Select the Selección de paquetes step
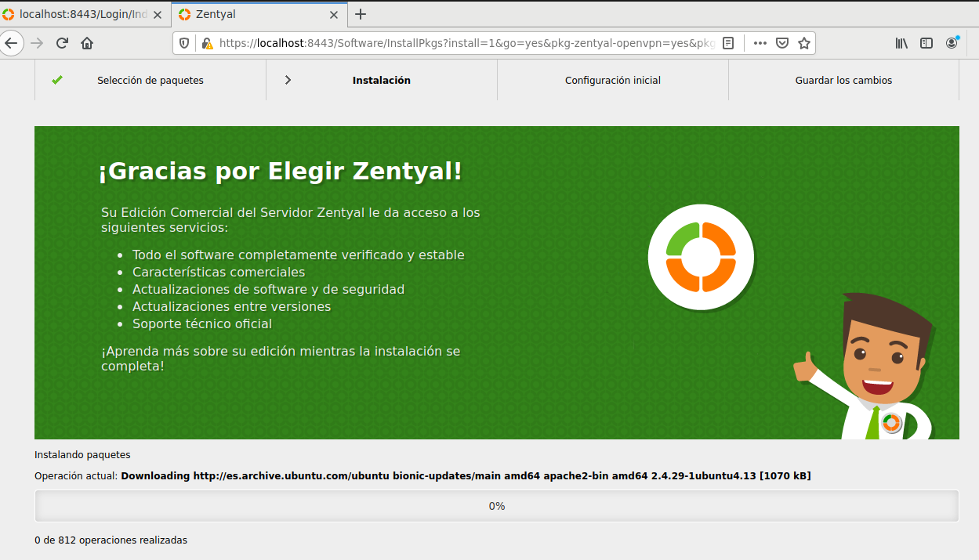This screenshot has width=979, height=560. (150, 80)
